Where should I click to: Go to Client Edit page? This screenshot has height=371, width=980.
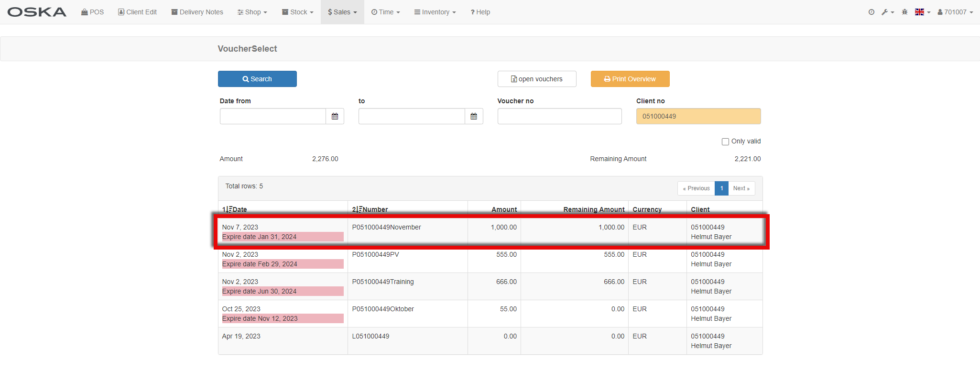[x=137, y=12]
